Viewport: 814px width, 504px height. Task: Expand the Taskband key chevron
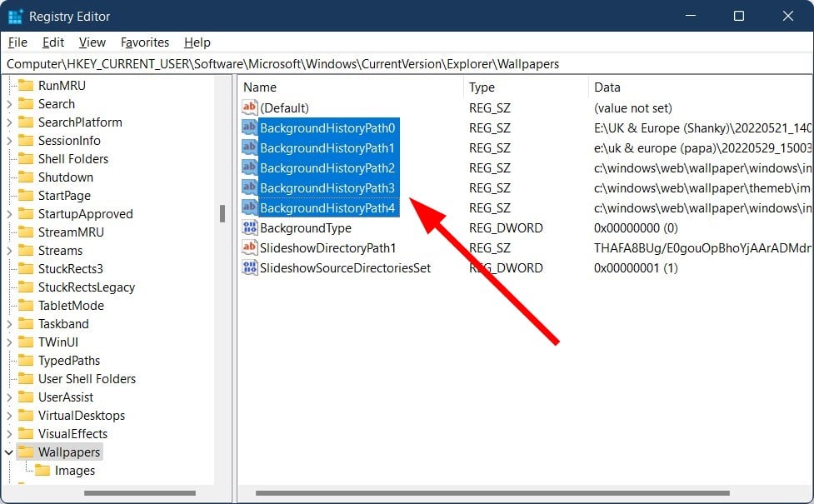pyautogui.click(x=9, y=324)
